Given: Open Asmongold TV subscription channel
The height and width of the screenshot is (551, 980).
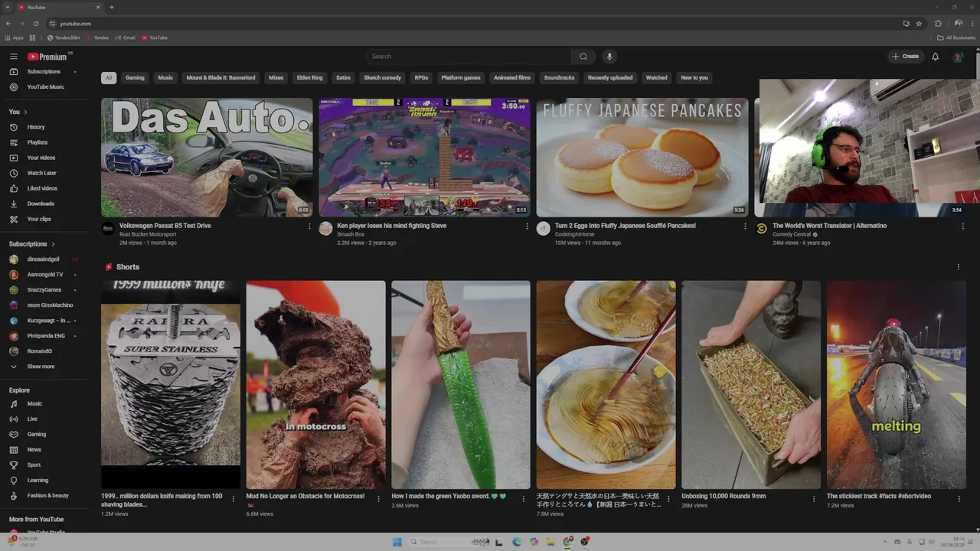Looking at the screenshot, I should (x=44, y=275).
